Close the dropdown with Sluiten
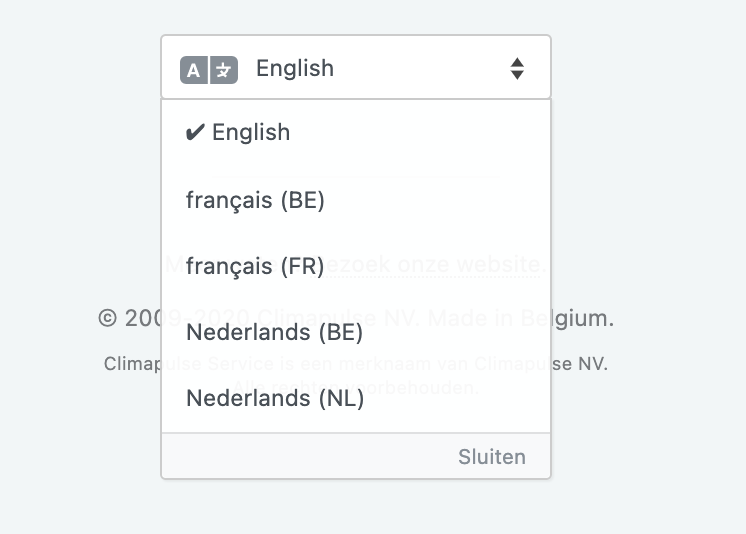Image resolution: width=746 pixels, height=534 pixels. (492, 457)
